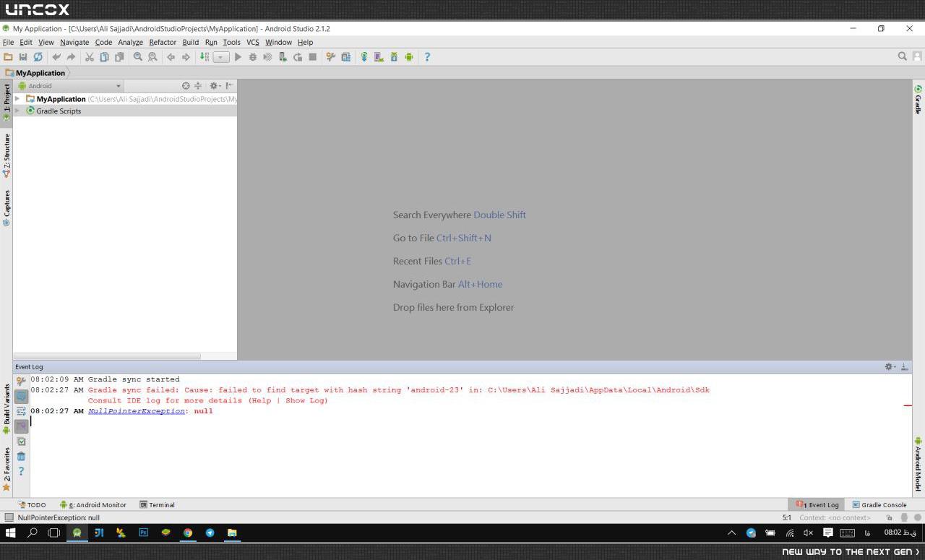Image resolution: width=925 pixels, height=560 pixels.
Task: Open the Navigate menu
Action: click(x=74, y=42)
